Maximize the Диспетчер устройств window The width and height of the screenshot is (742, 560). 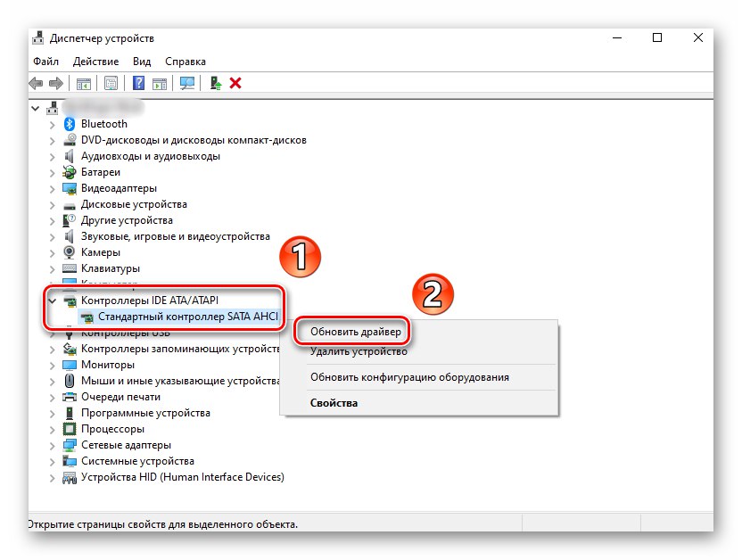coord(656,37)
